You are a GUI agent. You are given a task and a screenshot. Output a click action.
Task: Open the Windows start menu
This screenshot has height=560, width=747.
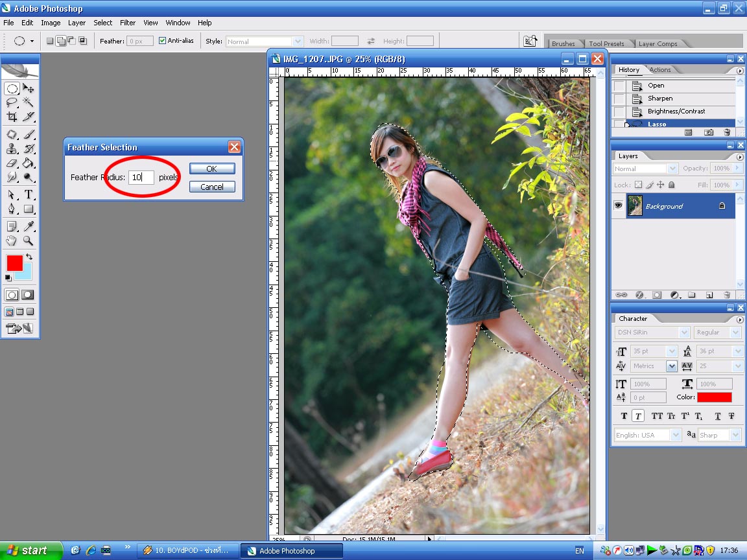coord(31,550)
